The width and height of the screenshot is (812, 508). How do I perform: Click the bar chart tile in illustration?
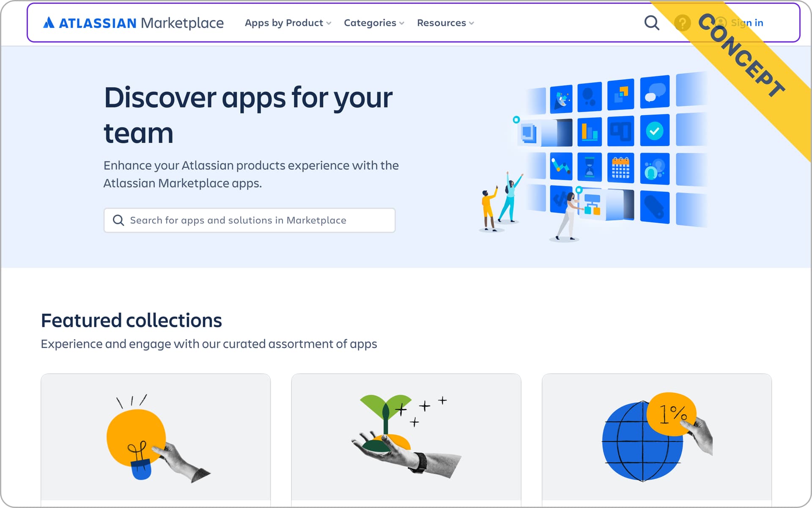coord(589,132)
